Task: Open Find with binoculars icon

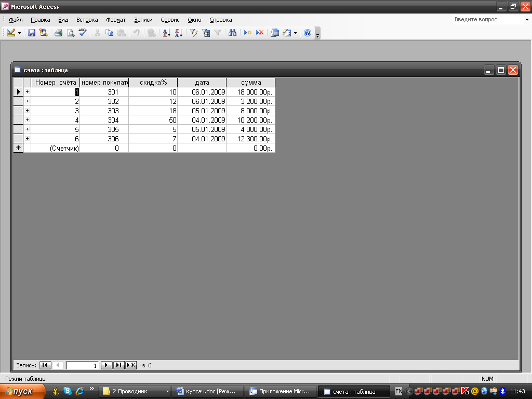Action: pyautogui.click(x=232, y=33)
